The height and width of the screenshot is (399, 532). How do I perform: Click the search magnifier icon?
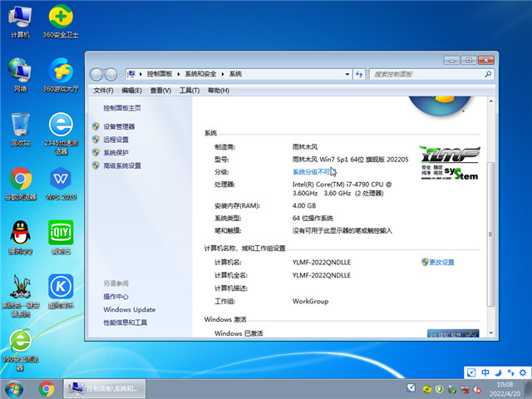coord(488,74)
